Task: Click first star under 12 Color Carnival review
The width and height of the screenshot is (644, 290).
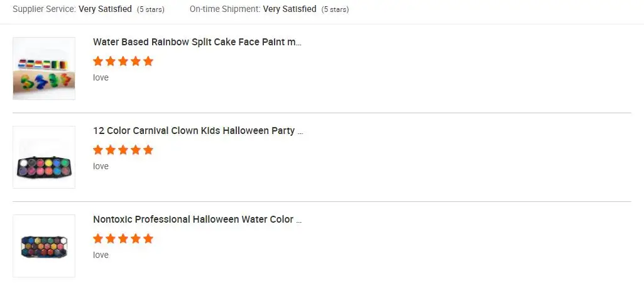Action: 98,150
